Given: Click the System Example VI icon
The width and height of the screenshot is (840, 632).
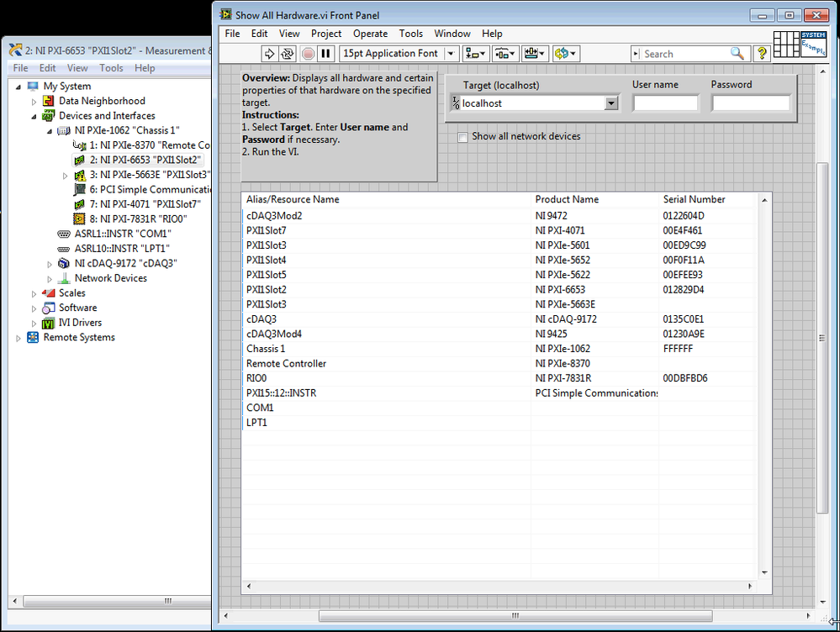Looking at the screenshot, I should [x=813, y=44].
